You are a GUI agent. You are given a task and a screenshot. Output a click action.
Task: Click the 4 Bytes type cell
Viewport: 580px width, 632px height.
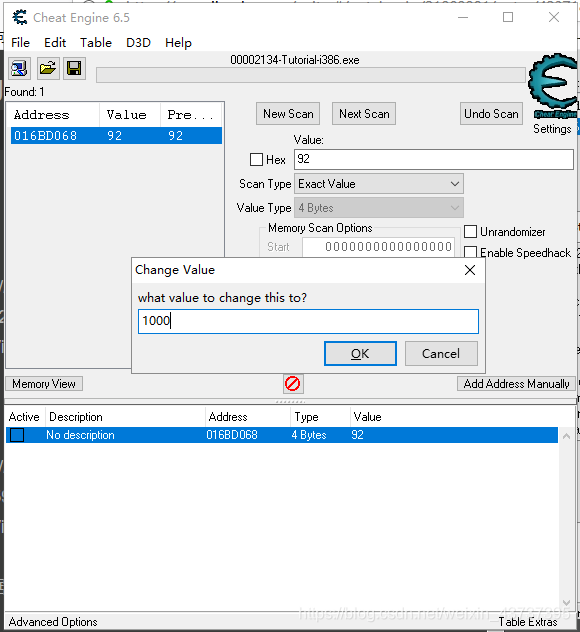(x=309, y=435)
